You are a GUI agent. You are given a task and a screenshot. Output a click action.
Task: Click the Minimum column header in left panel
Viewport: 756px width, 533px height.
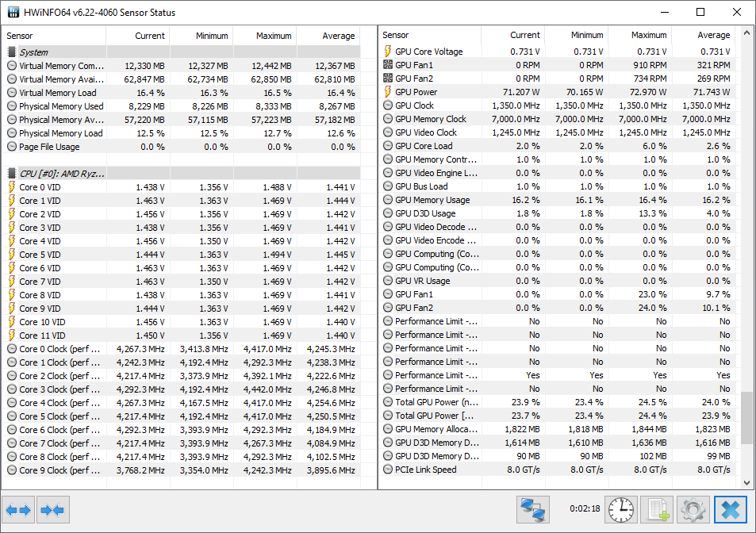point(201,36)
